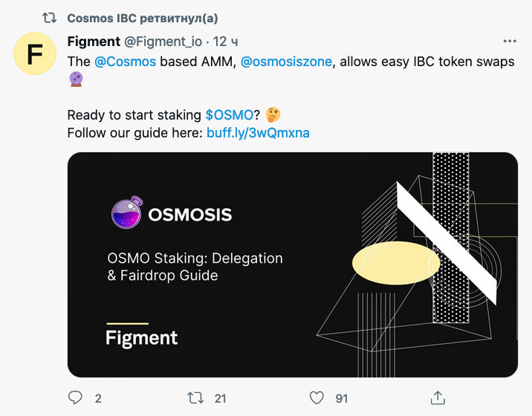This screenshot has height=416, width=532.
Task: Open the OSMO Staking guide image card
Action: [x=293, y=264]
